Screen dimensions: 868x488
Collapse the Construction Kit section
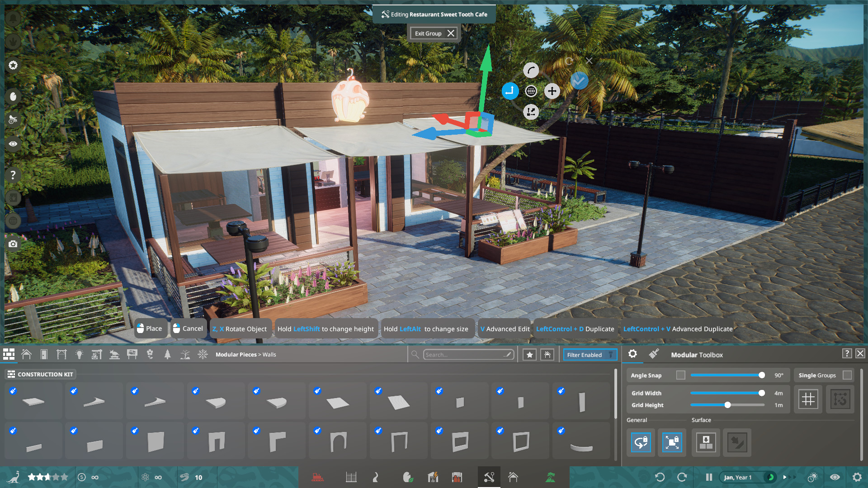40,374
